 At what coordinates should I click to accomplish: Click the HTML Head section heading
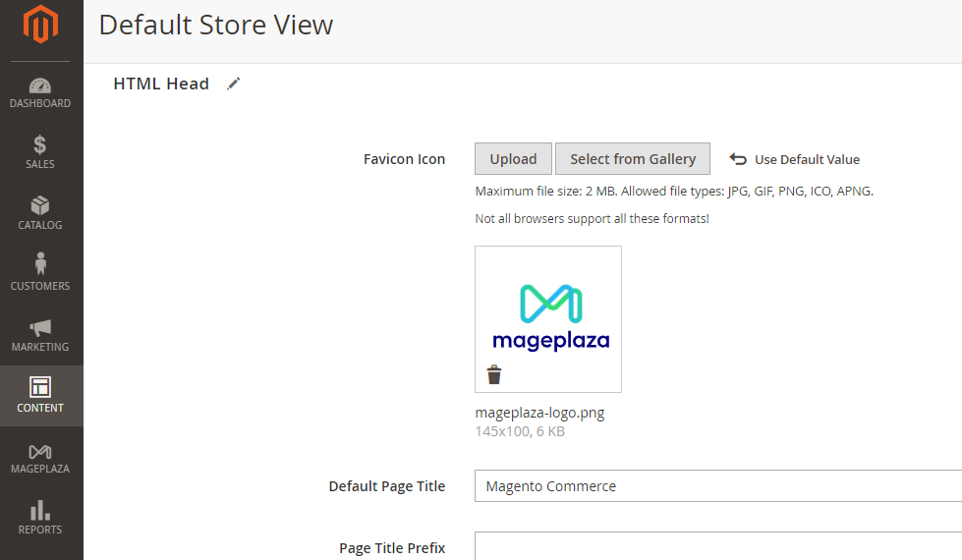pyautogui.click(x=161, y=84)
